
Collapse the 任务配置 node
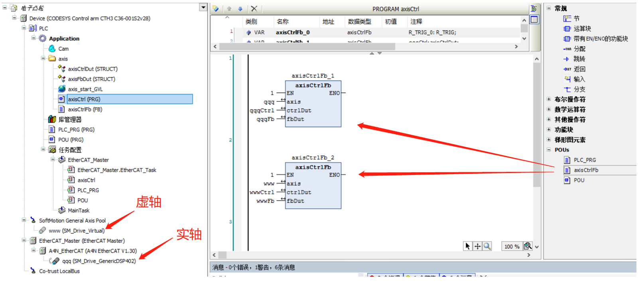tap(43, 149)
